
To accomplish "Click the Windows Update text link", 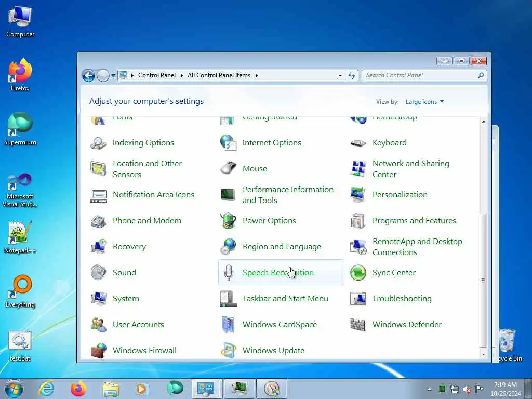I will 273,351.
